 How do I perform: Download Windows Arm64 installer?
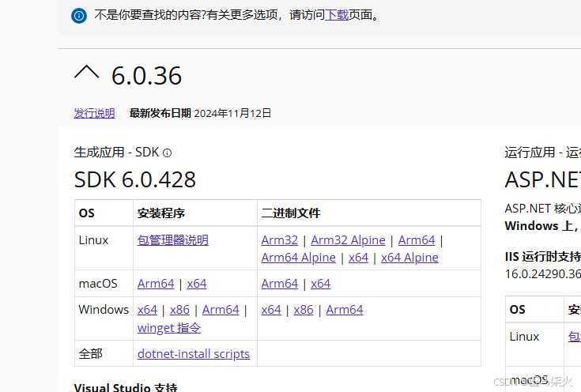tap(221, 310)
